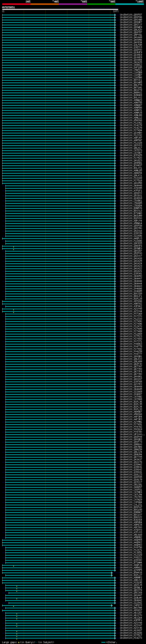The width and height of the screenshot is (146, 644).
Task: Click hit label UniRef100_A7QYH5
Action: click(x=131, y=188)
